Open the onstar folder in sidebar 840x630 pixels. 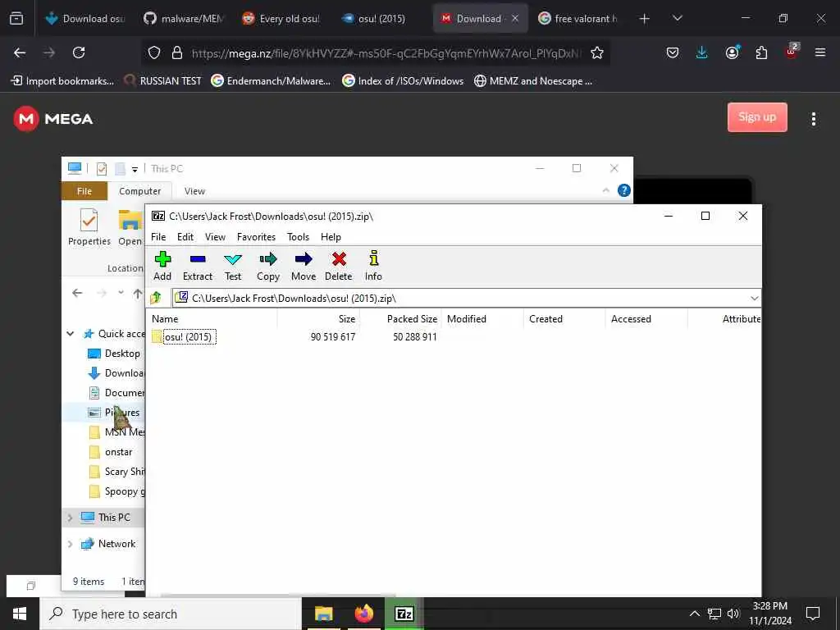(x=111, y=452)
